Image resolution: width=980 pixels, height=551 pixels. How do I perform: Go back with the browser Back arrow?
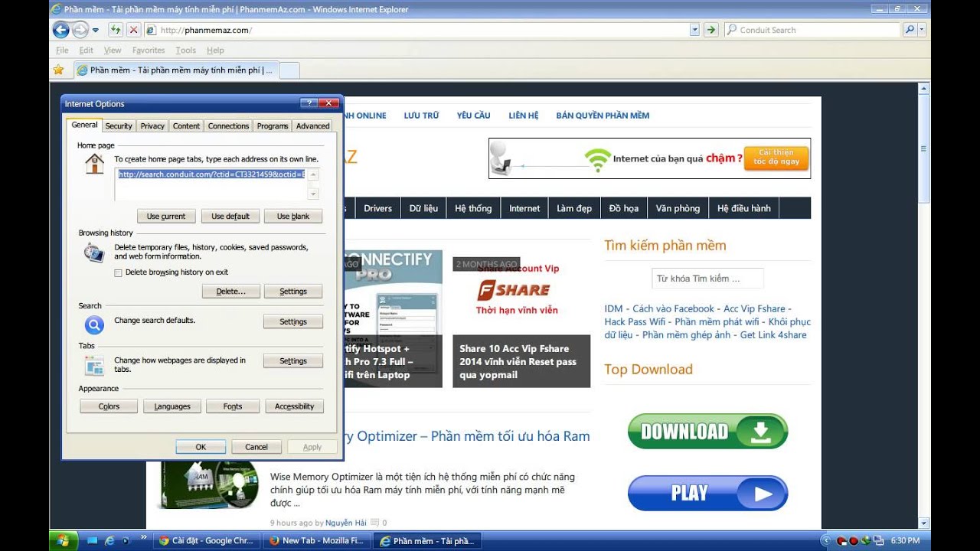(x=60, y=30)
